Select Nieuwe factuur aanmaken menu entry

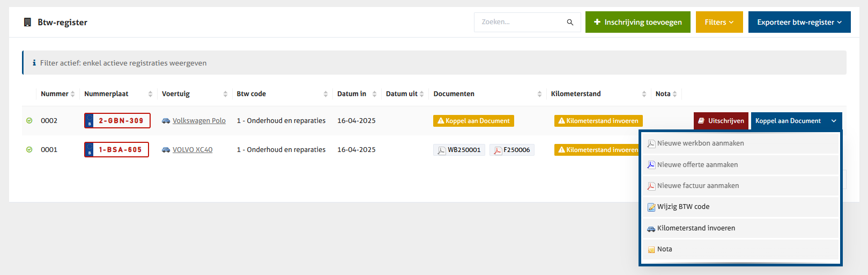click(x=698, y=186)
